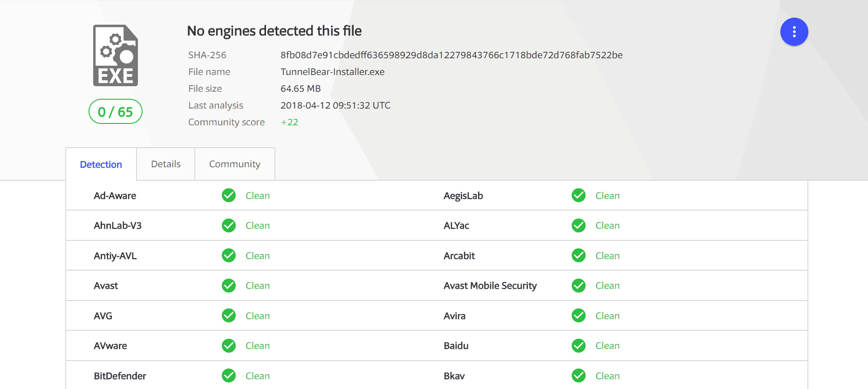Click the Bkav engine name
This screenshot has height=389, width=868.
[454, 376]
